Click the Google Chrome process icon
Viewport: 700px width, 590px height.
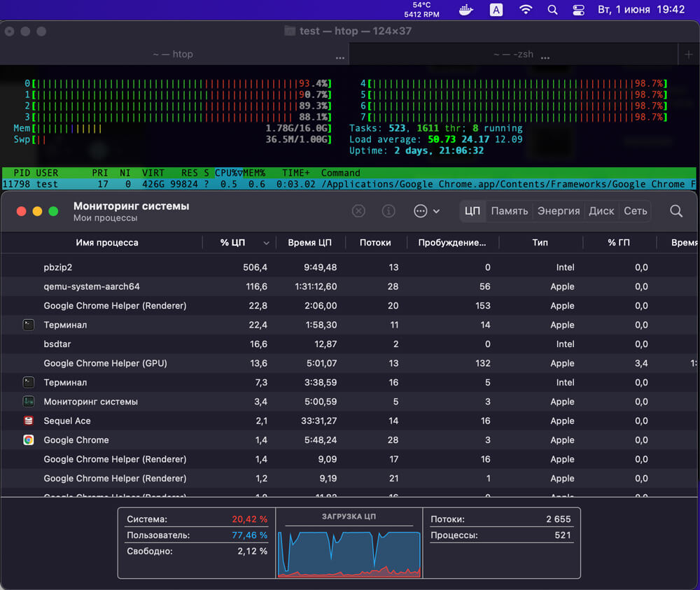pyautogui.click(x=28, y=440)
